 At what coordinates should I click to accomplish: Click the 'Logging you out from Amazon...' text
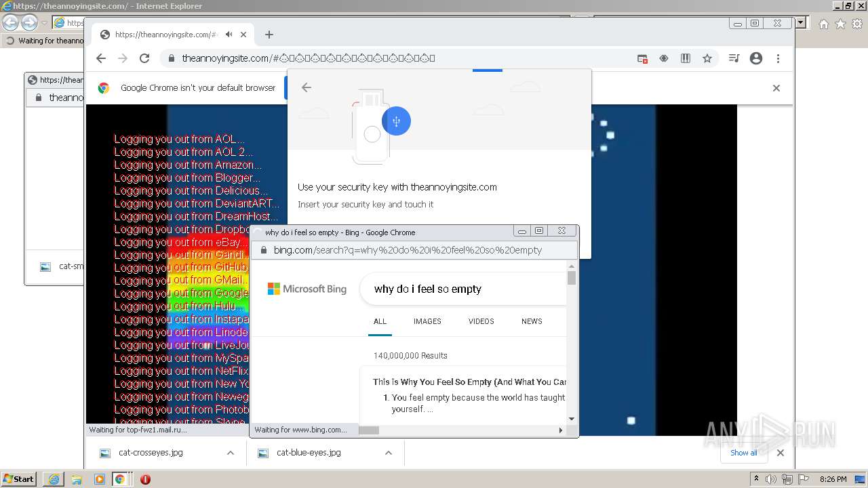pos(188,165)
